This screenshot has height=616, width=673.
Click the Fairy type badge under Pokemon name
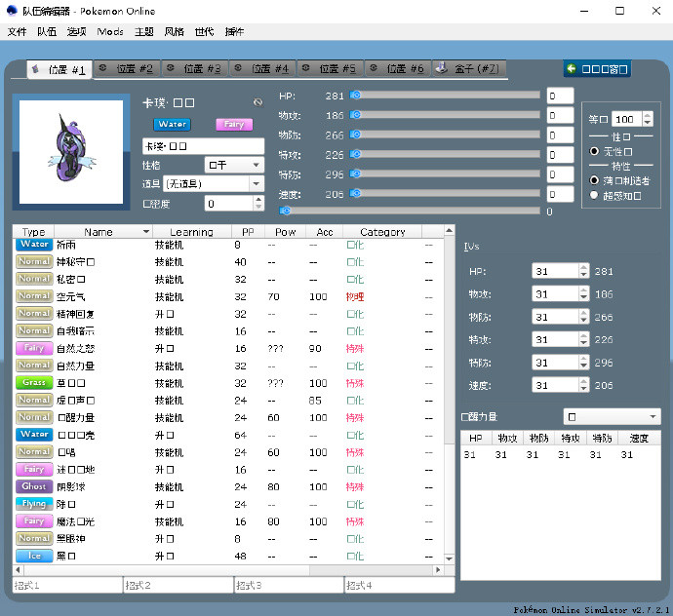click(x=234, y=124)
